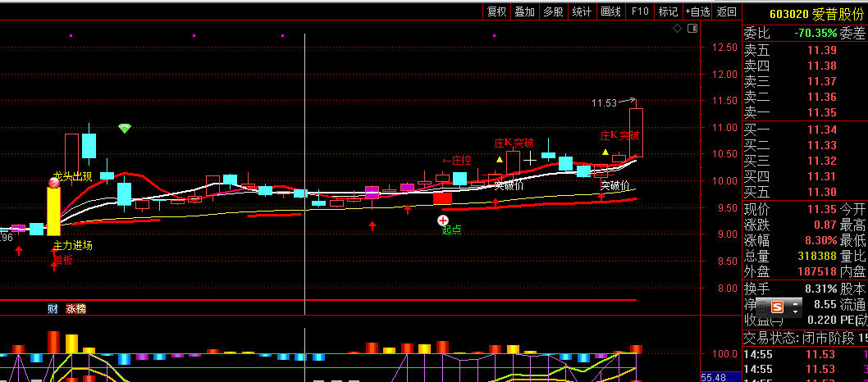
Task: Select the 叠加 overlay option
Action: 524,11
